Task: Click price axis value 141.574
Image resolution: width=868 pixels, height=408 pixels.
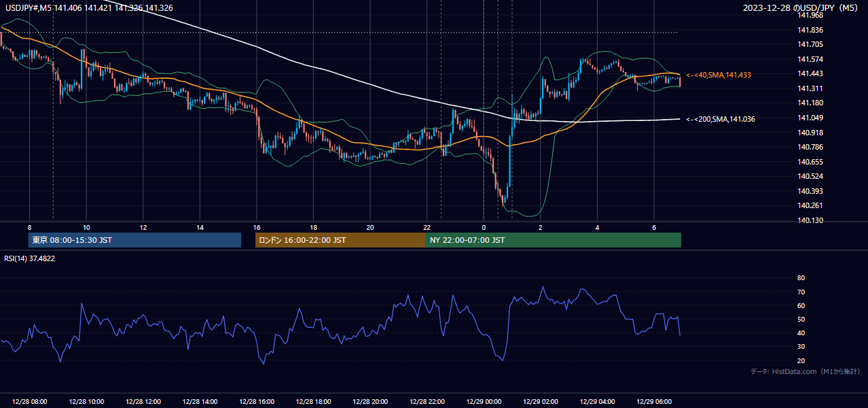Action: 810,59
